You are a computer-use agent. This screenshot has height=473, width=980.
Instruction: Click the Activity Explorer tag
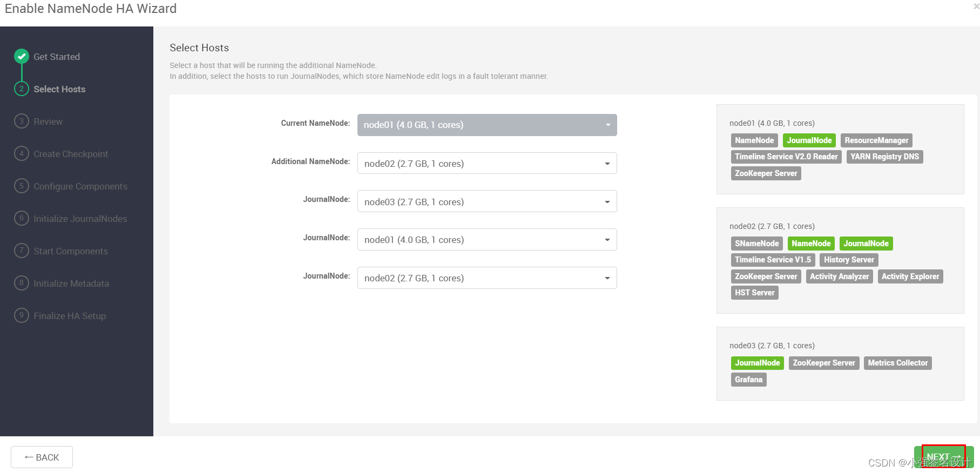[x=910, y=276]
